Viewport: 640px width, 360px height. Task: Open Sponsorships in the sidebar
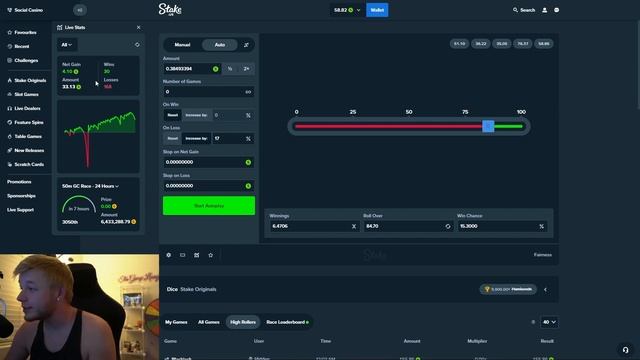(x=21, y=196)
